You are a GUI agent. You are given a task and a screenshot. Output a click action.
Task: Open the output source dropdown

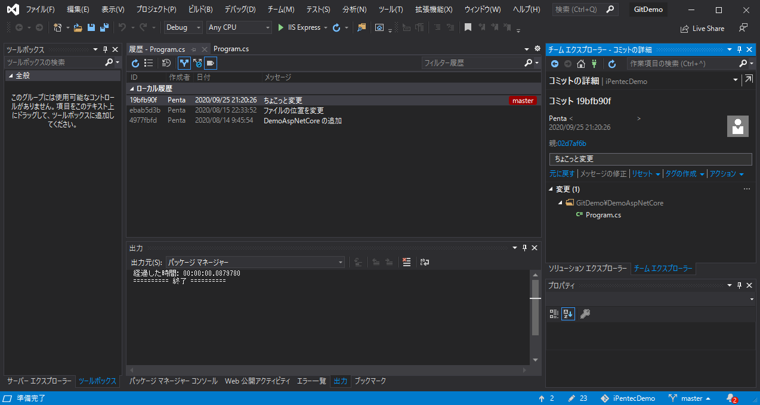pyautogui.click(x=255, y=262)
